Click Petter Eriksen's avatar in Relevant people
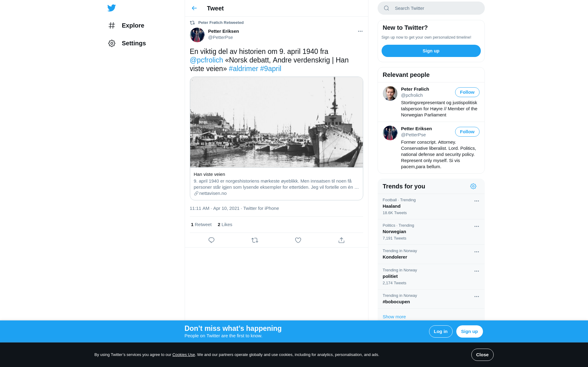 (x=390, y=133)
